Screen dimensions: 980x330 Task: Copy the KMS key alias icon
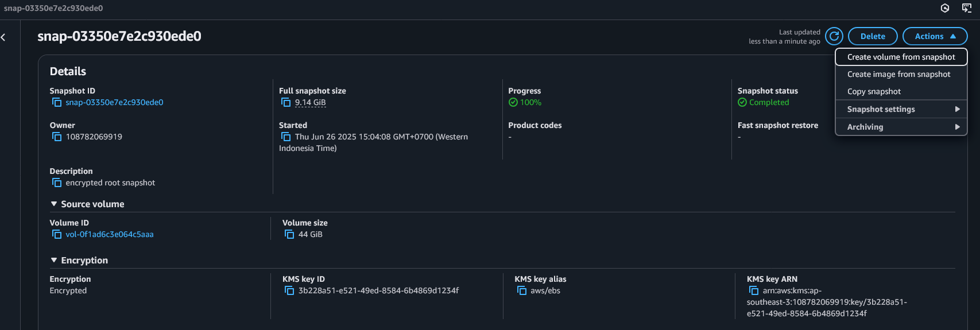522,290
